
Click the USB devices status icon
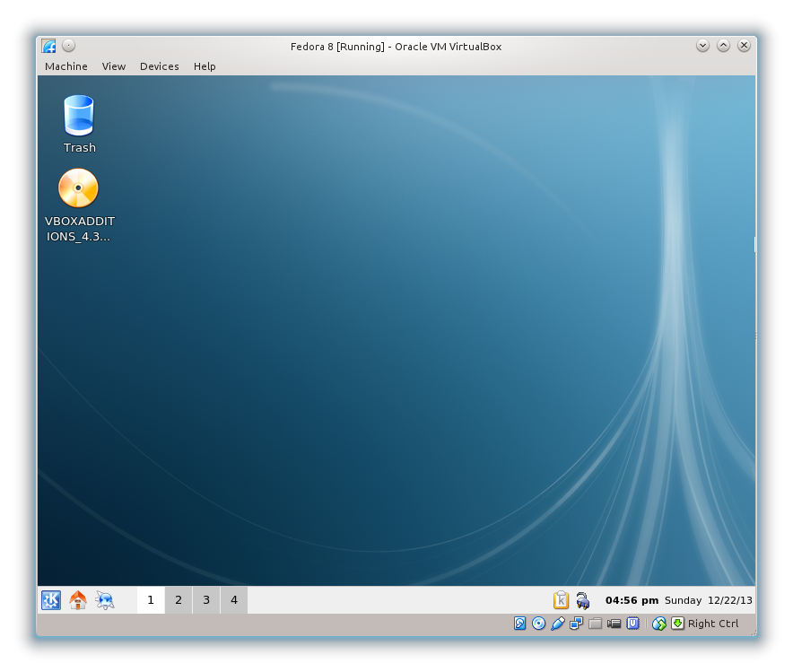(x=557, y=624)
